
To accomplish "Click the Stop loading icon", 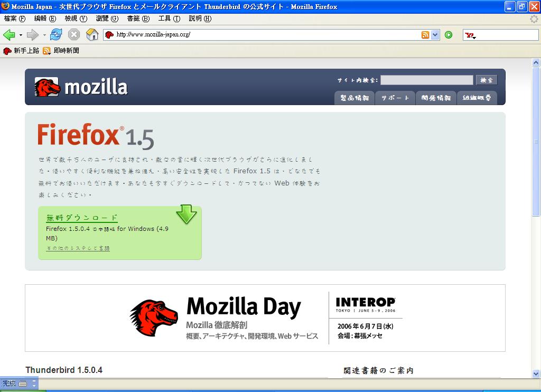I will (74, 34).
